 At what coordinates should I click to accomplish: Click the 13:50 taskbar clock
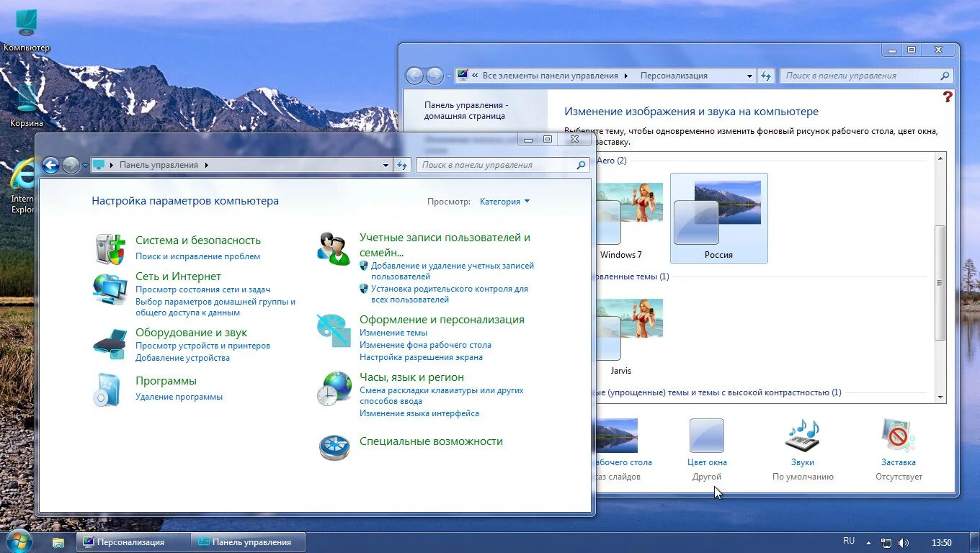(942, 543)
